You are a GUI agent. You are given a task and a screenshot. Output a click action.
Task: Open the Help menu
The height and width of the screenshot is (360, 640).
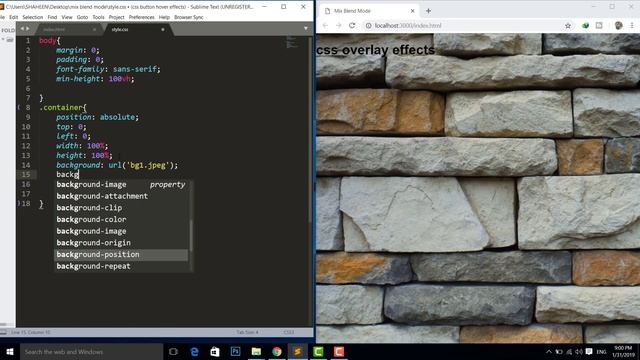tap(164, 17)
